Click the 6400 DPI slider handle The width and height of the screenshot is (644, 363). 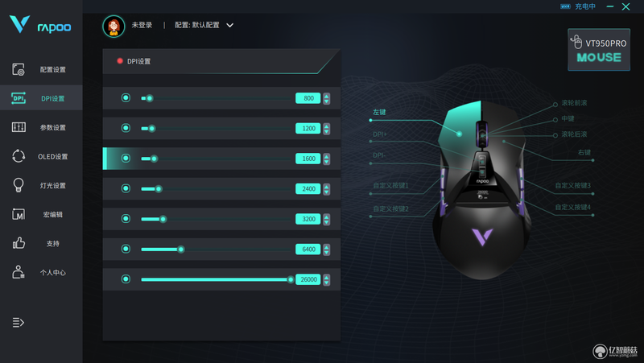pos(180,250)
